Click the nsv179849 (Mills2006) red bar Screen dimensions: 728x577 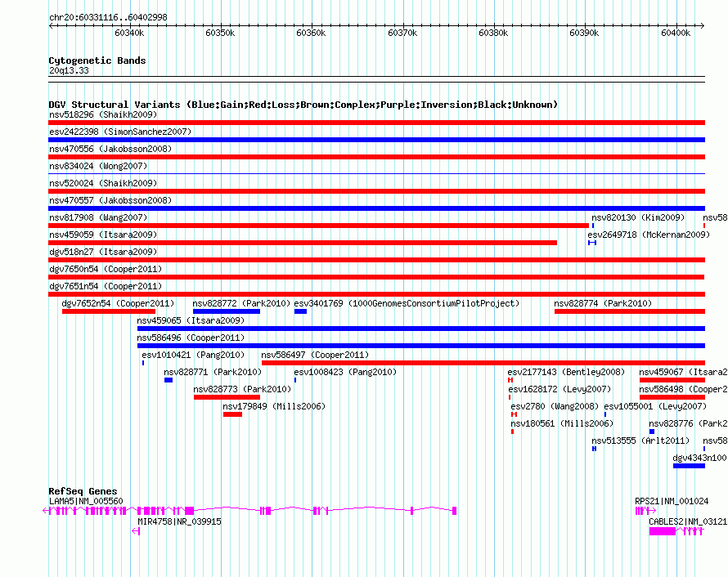[232, 414]
